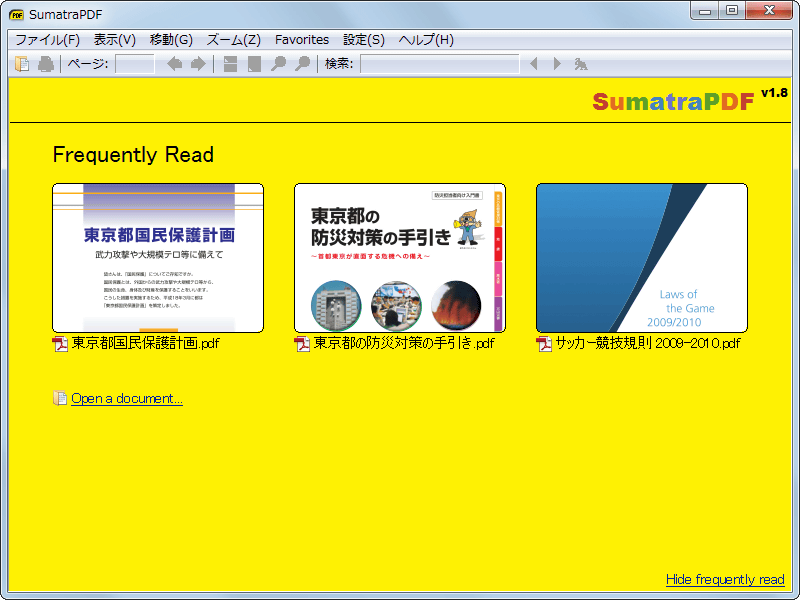Click SumatraPDF title bar app icon
Screen dimensions: 800x600
coord(16,15)
